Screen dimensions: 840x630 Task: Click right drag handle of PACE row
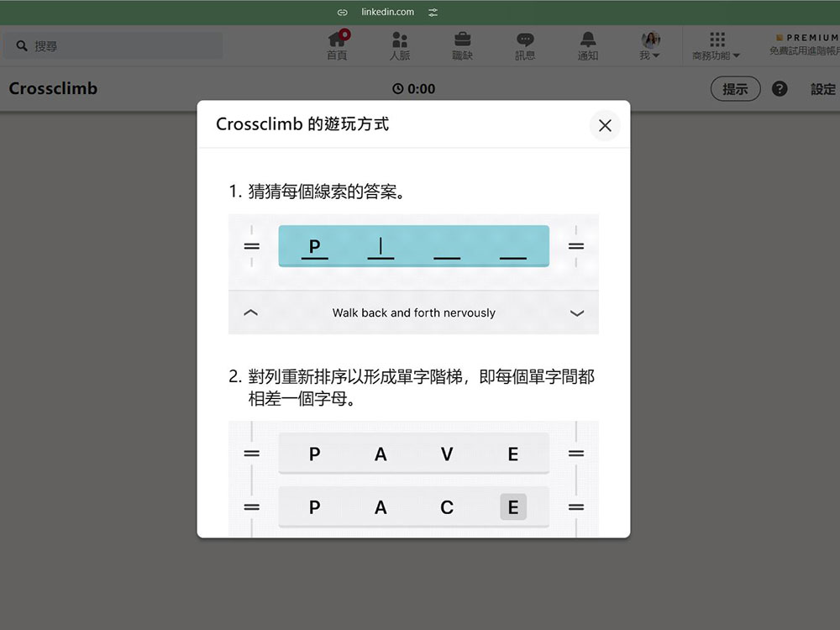(576, 507)
